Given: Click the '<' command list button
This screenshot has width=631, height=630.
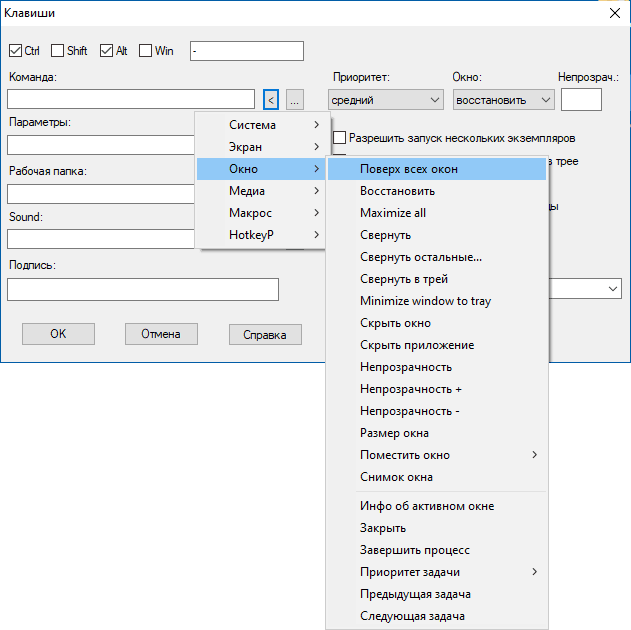Looking at the screenshot, I should pyautogui.click(x=271, y=99).
